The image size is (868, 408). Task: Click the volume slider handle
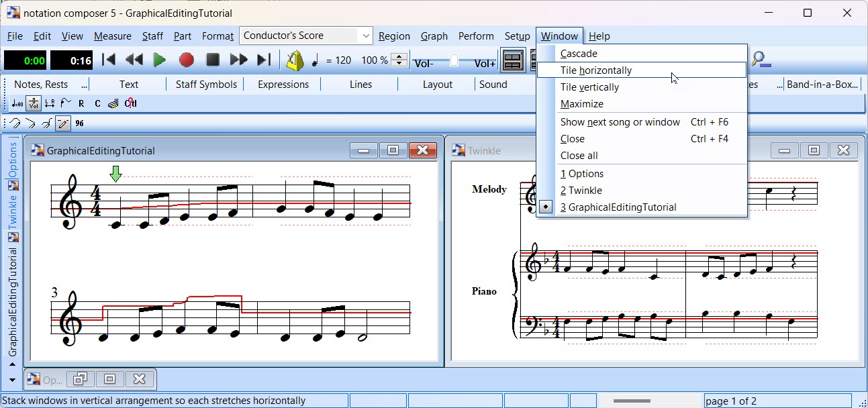(x=454, y=60)
